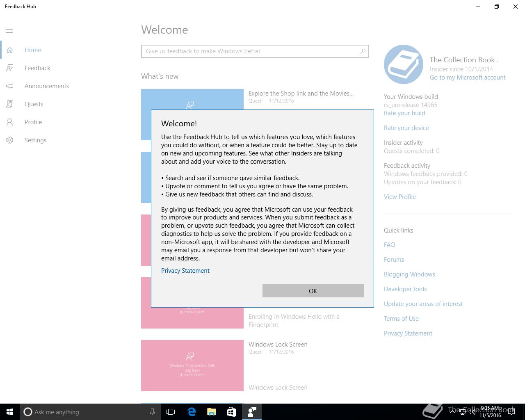Click Update your areas of interest

point(423,304)
